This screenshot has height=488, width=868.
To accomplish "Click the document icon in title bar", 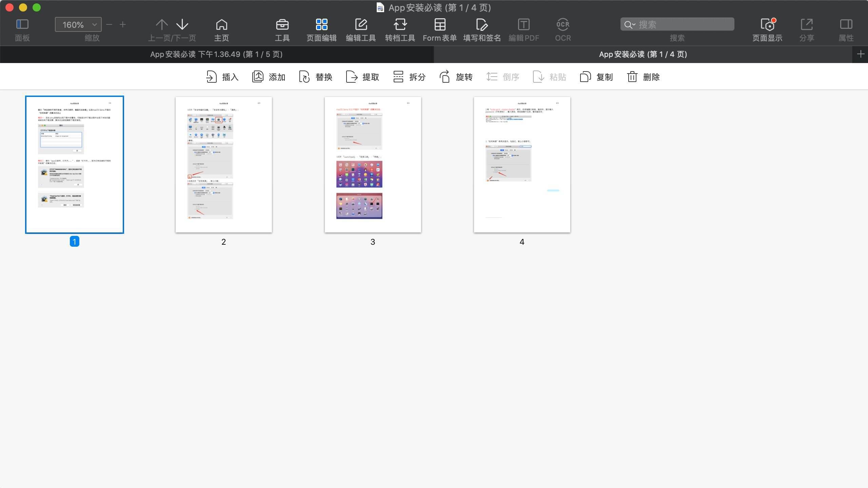I will pyautogui.click(x=380, y=7).
